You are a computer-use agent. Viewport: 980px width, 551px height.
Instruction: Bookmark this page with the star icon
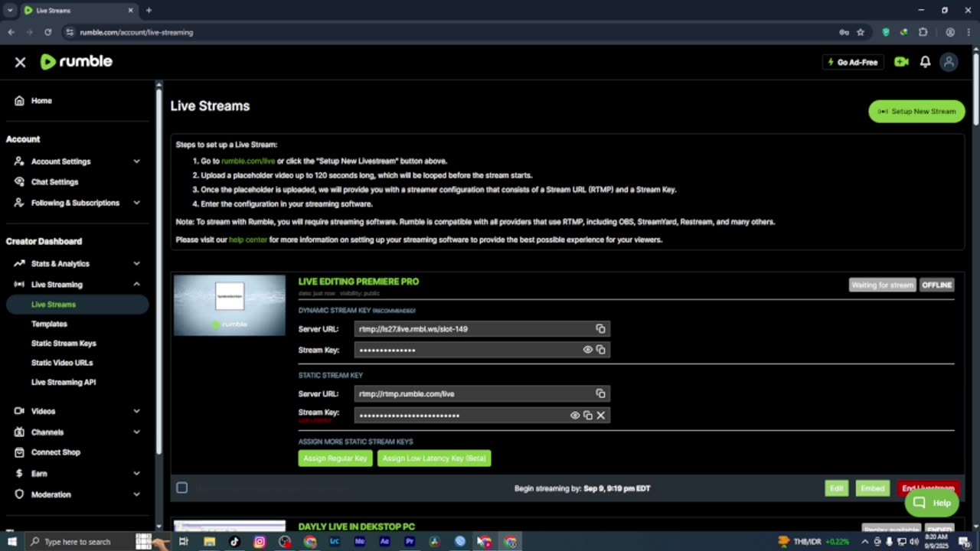(x=861, y=32)
